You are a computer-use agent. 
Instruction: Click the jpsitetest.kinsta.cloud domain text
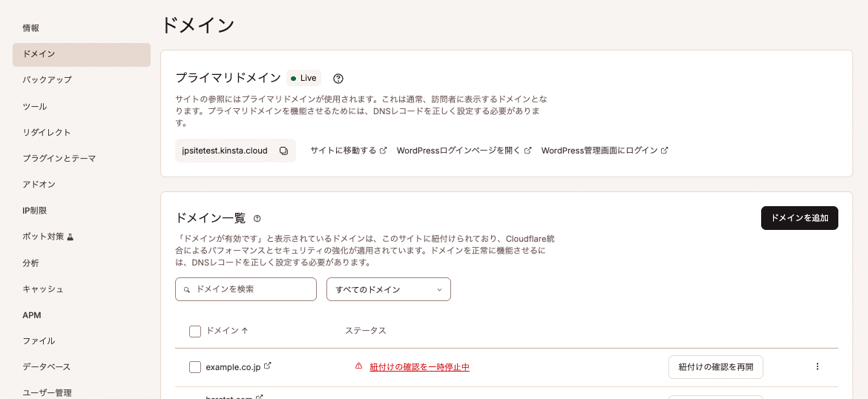[225, 151]
